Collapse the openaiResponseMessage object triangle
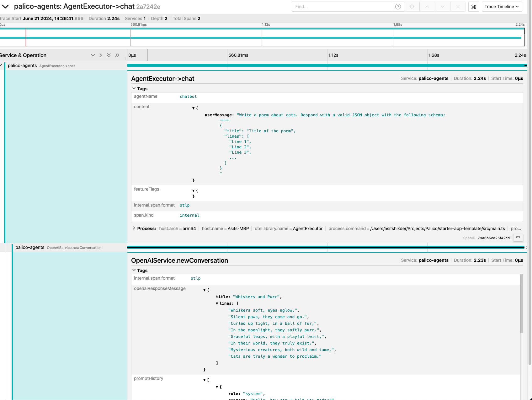 coord(205,290)
